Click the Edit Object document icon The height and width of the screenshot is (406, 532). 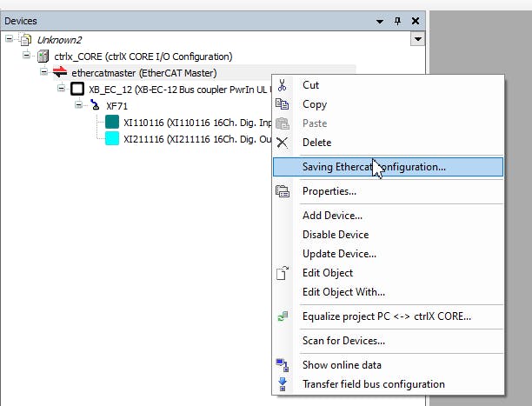tap(282, 273)
